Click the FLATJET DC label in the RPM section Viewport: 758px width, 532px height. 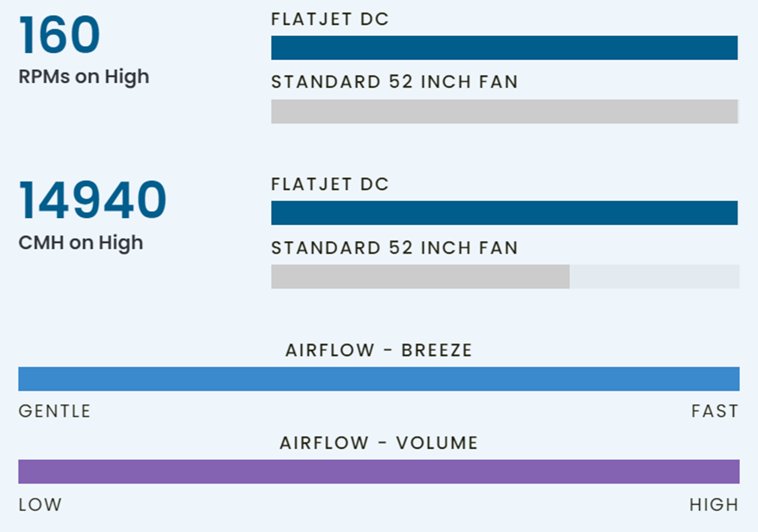pyautogui.click(x=330, y=19)
